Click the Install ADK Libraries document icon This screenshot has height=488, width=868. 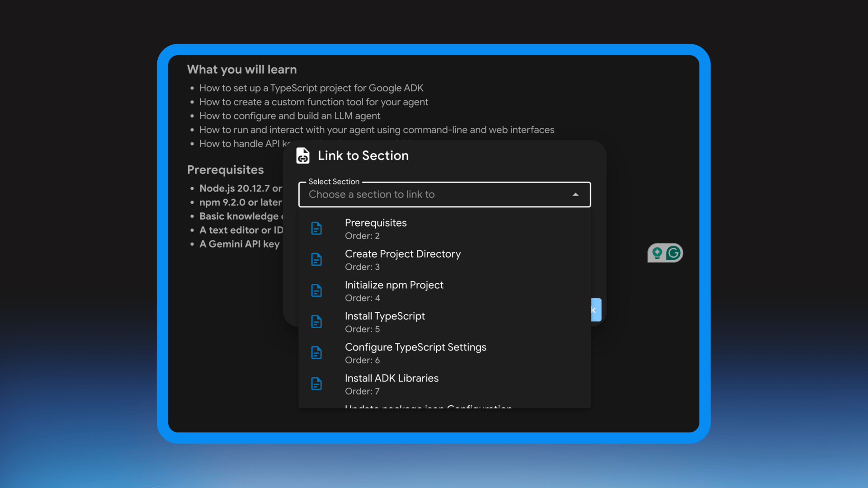[x=316, y=384]
